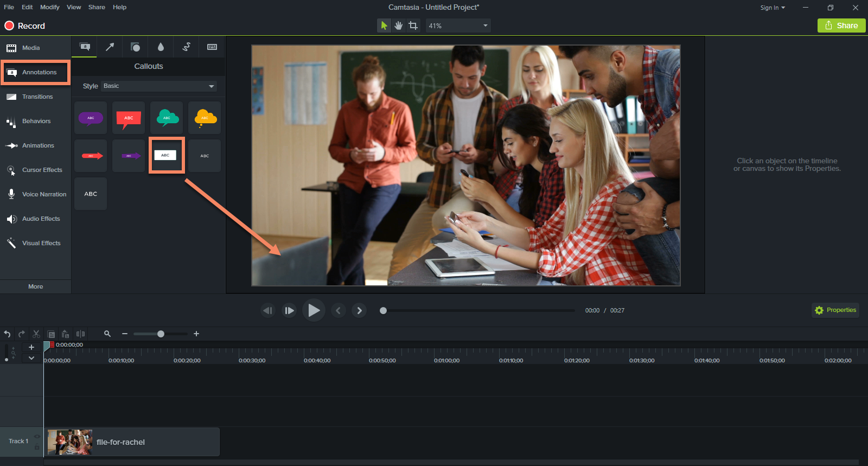Open the Blur and Highlight annotation tab
The height and width of the screenshot is (466, 868).
click(161, 47)
